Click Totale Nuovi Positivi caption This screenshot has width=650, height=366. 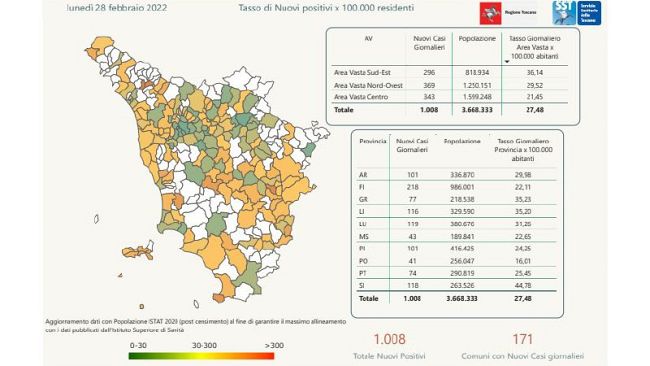389,356
